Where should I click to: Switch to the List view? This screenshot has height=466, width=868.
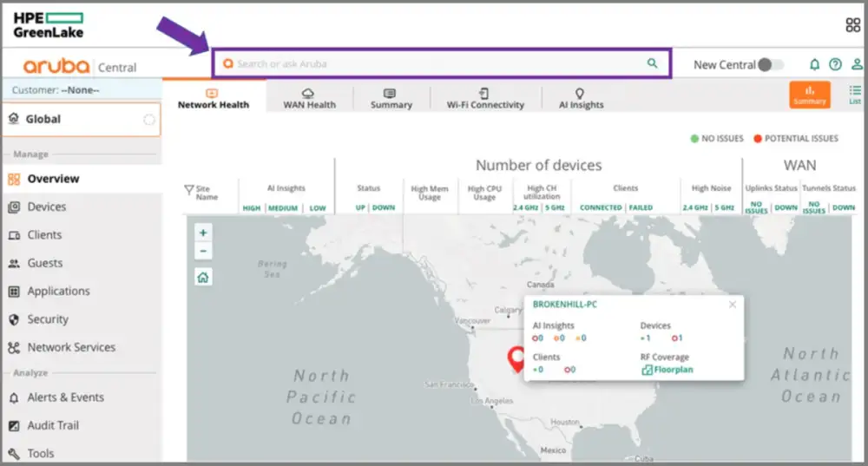tap(855, 95)
